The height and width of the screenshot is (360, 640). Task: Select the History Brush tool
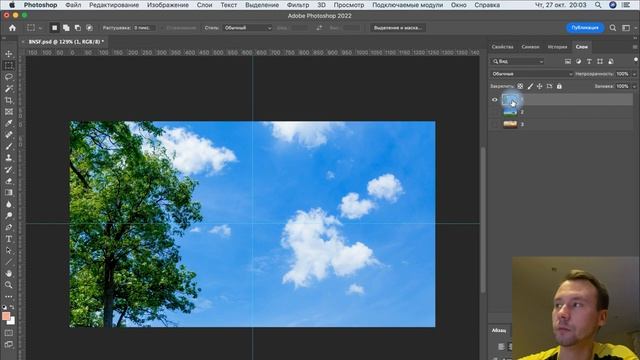[x=9, y=169]
